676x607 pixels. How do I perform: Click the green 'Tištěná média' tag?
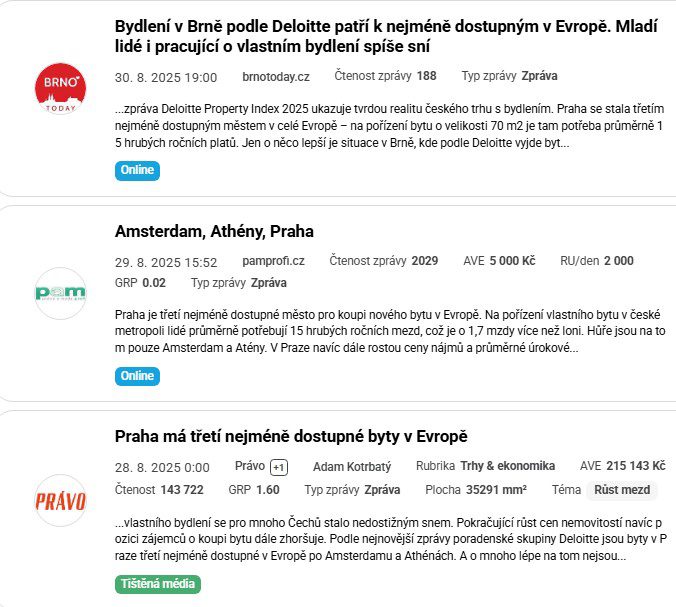pyautogui.click(x=157, y=584)
